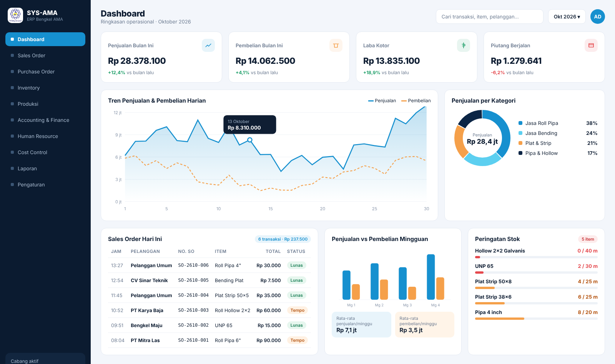Click the Pipa 4 inch stock progress bar
615x364 pixels.
click(536, 319)
